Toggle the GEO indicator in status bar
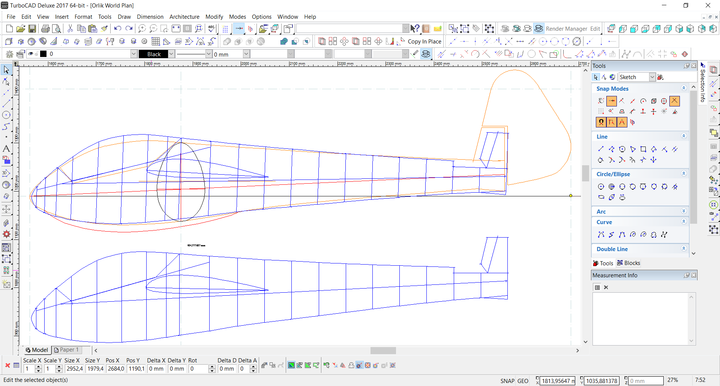 523,380
